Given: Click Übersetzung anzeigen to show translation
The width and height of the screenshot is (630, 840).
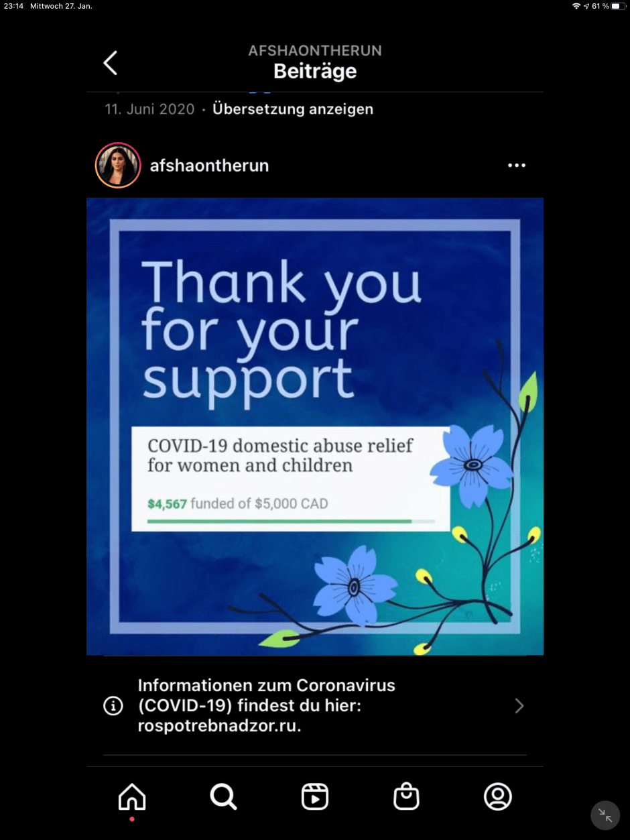Looking at the screenshot, I should 293,109.
